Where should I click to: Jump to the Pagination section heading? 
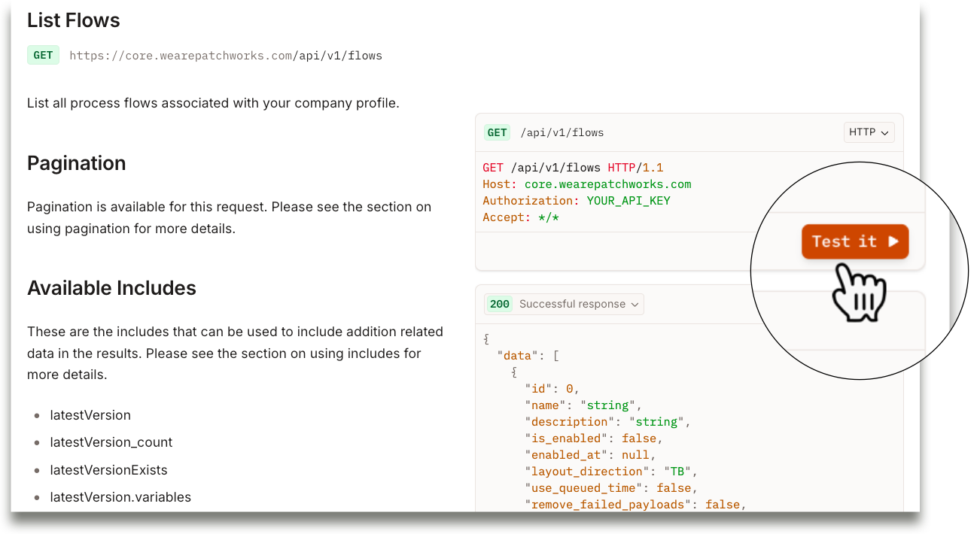[x=76, y=163]
